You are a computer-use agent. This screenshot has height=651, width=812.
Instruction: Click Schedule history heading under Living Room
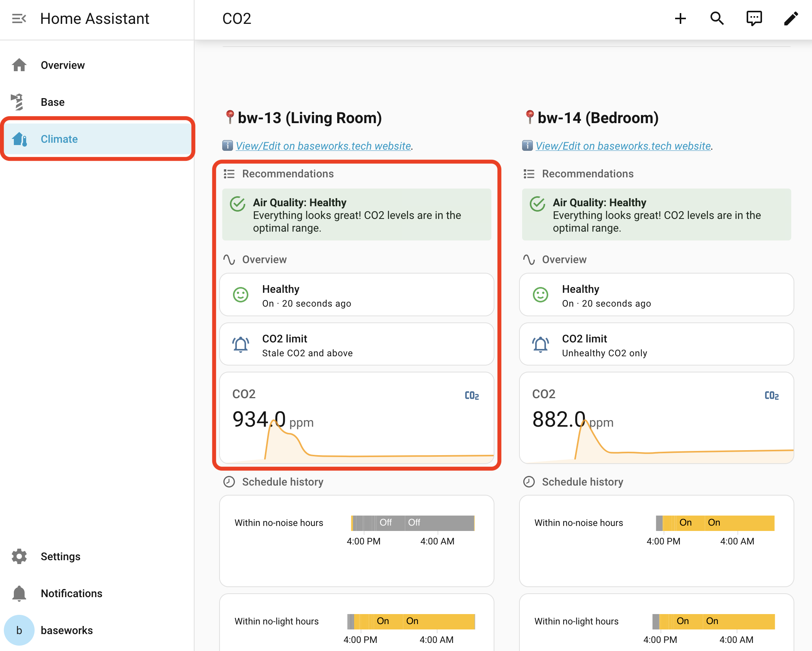pyautogui.click(x=283, y=482)
